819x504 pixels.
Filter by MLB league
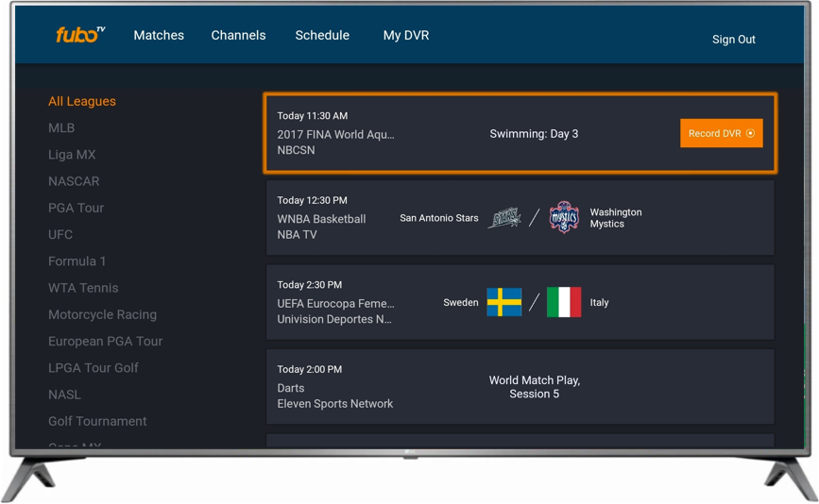coord(61,127)
